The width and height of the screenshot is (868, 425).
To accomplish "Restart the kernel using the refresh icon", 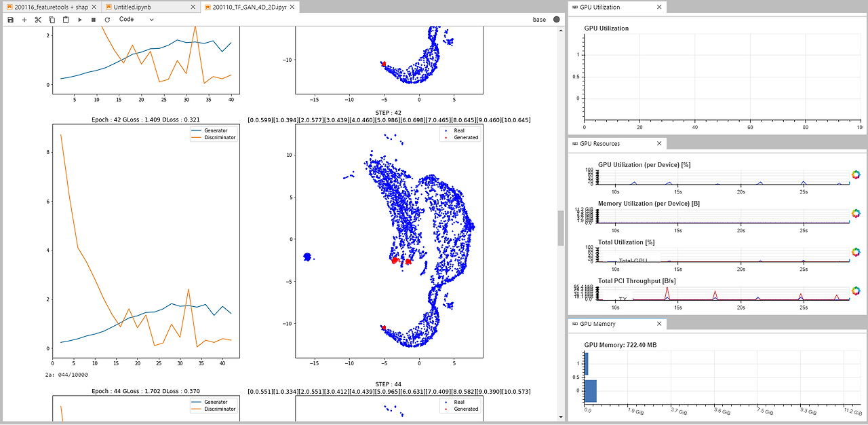I will tap(106, 19).
